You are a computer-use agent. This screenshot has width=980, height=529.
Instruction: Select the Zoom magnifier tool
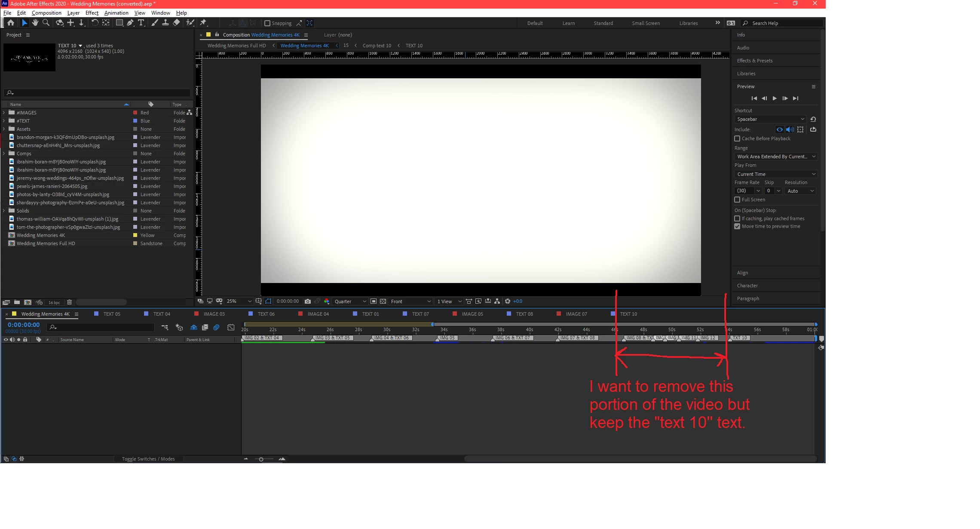pos(46,23)
